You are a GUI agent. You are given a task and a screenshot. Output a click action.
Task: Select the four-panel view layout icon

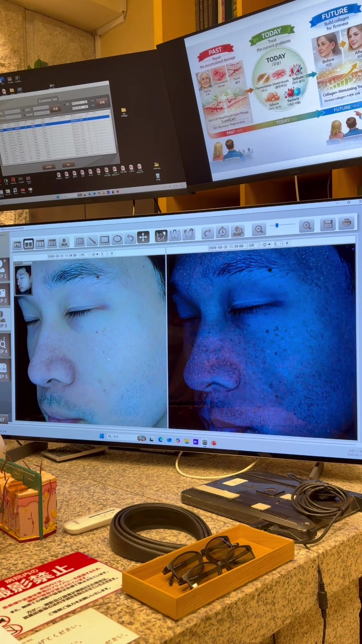click(x=52, y=243)
